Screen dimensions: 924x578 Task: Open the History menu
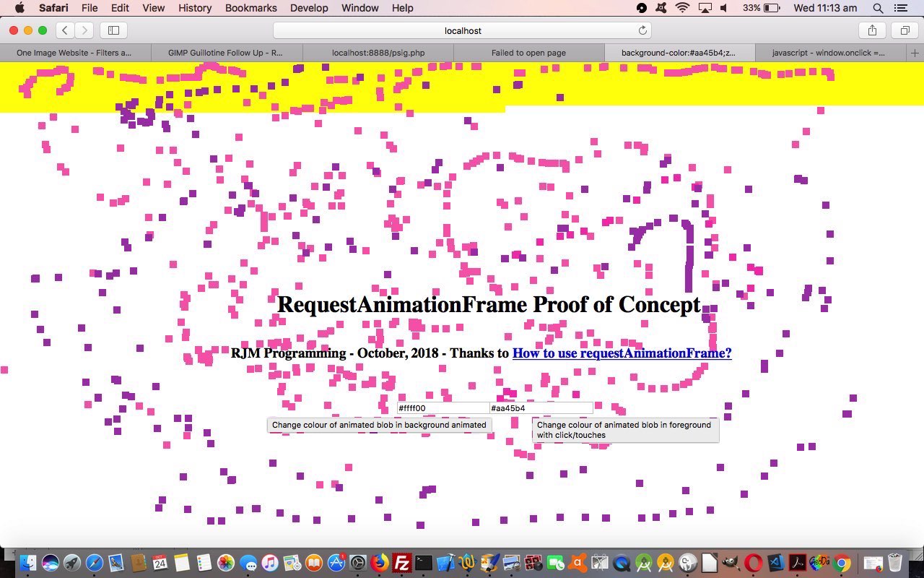(x=195, y=8)
